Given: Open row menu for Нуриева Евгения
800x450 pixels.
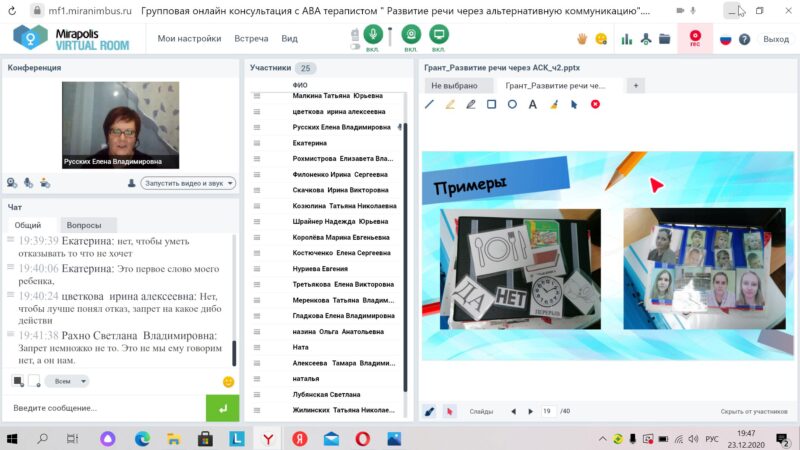Looking at the screenshot, I should click(x=257, y=269).
